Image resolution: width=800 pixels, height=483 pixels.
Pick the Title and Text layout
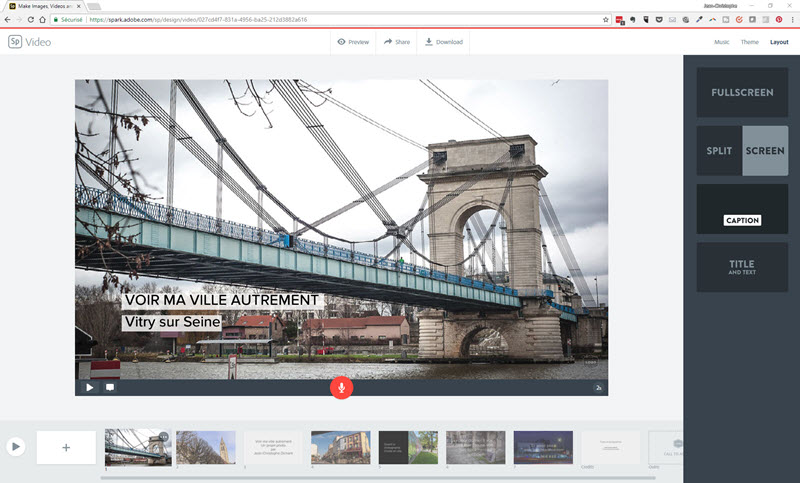[742, 267]
